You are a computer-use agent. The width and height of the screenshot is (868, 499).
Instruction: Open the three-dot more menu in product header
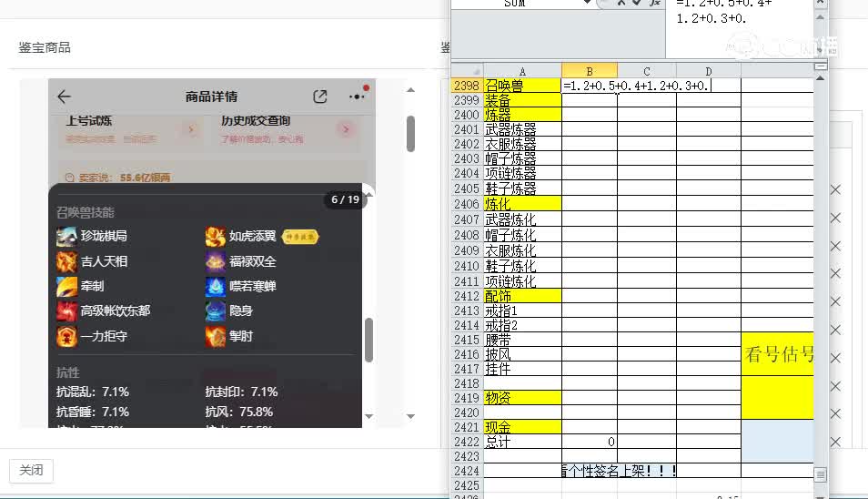click(356, 97)
